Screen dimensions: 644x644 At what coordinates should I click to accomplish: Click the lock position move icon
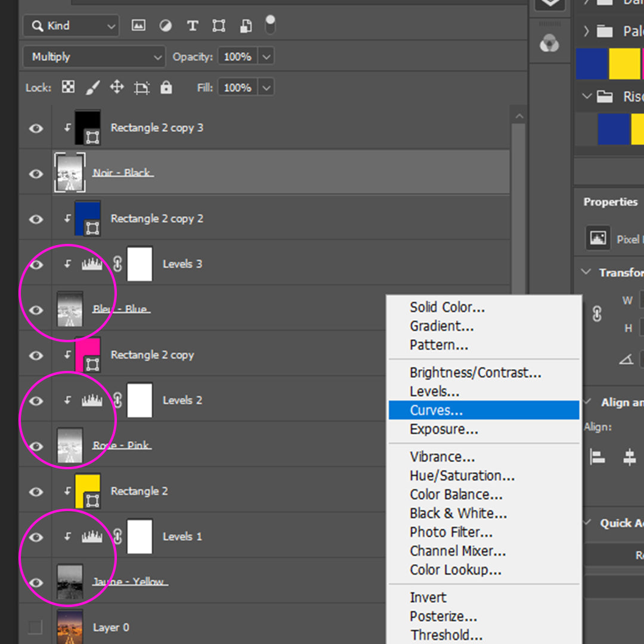[117, 88]
